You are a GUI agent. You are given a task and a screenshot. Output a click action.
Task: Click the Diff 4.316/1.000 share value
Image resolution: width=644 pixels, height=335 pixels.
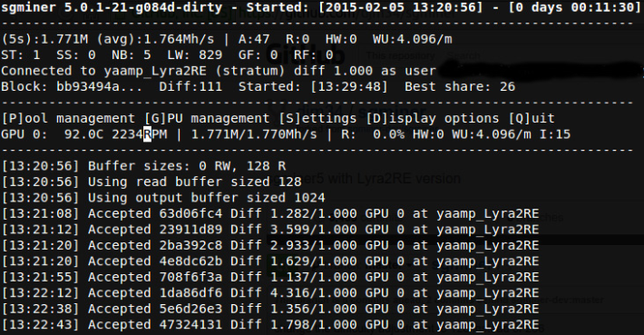pyautogui.click(x=294, y=293)
